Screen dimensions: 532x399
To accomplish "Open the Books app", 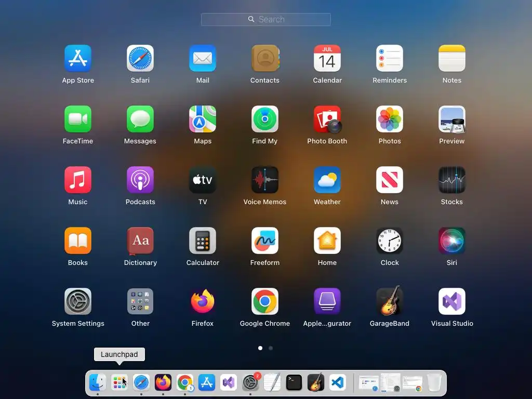I will [x=78, y=241].
